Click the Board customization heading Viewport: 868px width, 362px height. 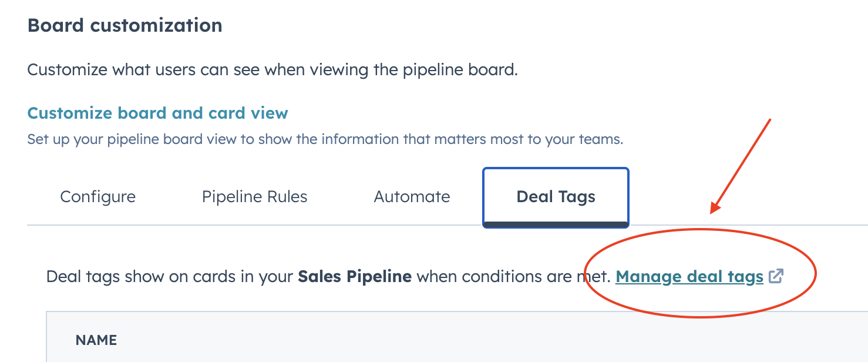click(125, 25)
